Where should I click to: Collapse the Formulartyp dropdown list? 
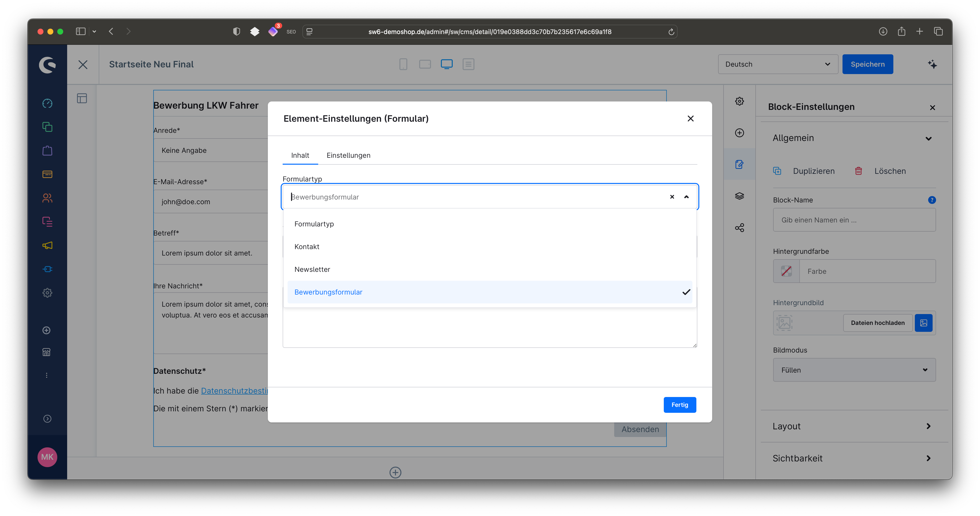tap(686, 197)
